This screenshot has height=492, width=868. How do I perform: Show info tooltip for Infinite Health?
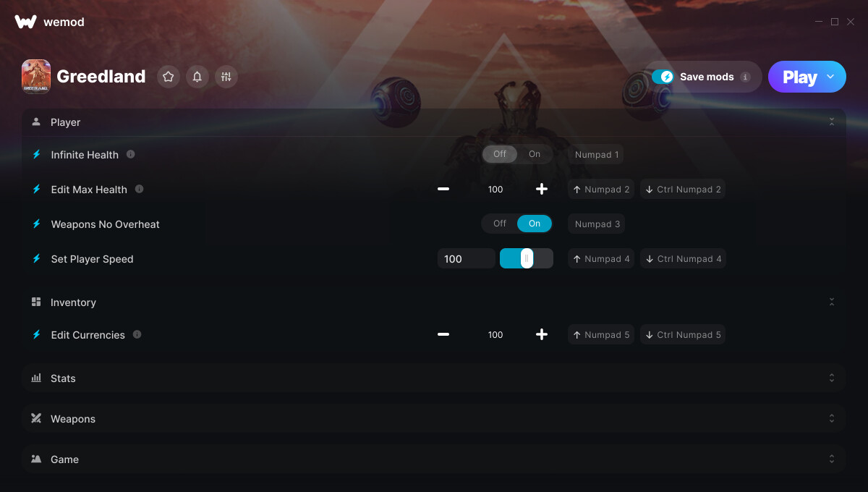131,154
